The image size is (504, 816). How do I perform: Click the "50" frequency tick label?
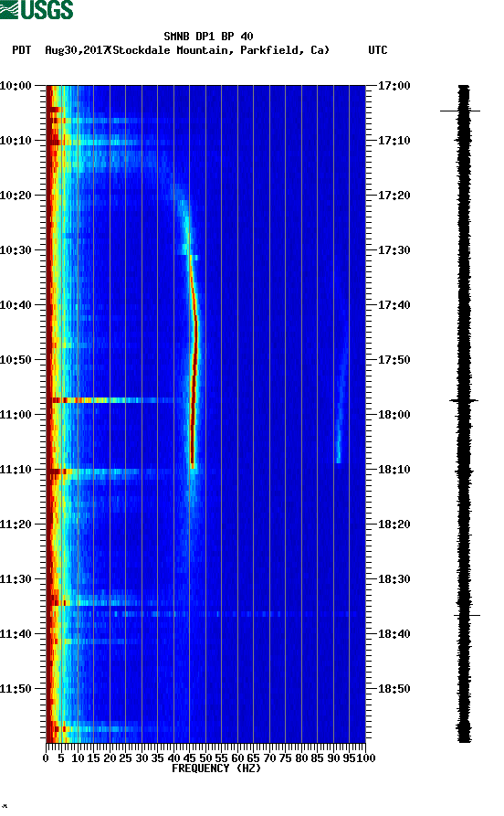click(206, 758)
